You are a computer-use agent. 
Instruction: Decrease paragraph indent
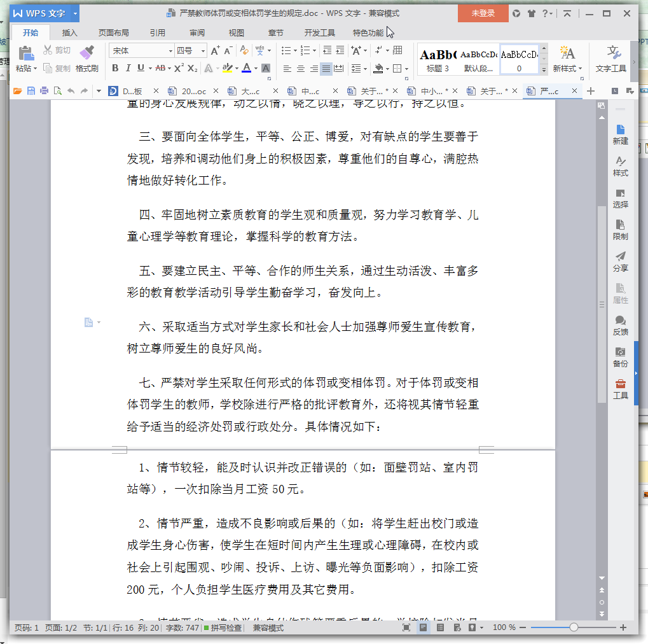click(x=327, y=50)
